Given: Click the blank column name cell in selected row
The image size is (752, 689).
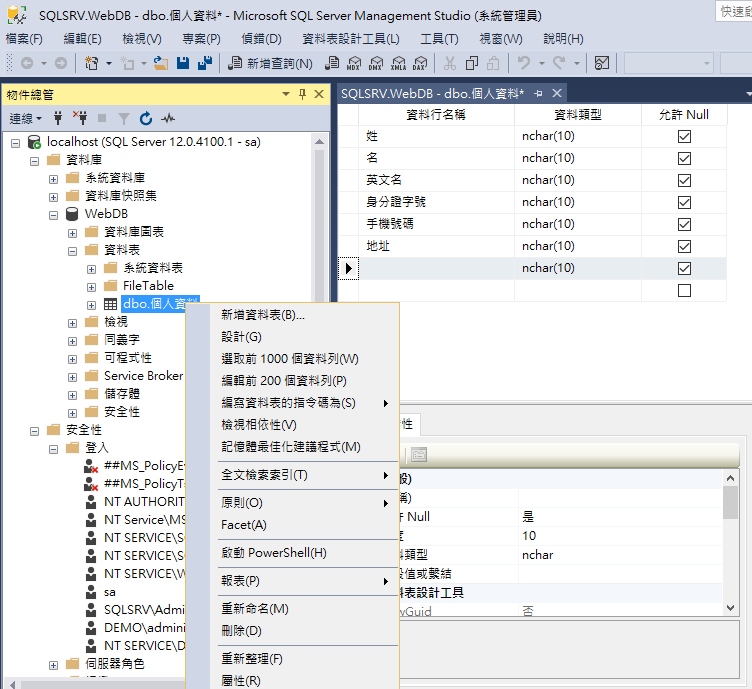Looking at the screenshot, I should click(x=436, y=269).
